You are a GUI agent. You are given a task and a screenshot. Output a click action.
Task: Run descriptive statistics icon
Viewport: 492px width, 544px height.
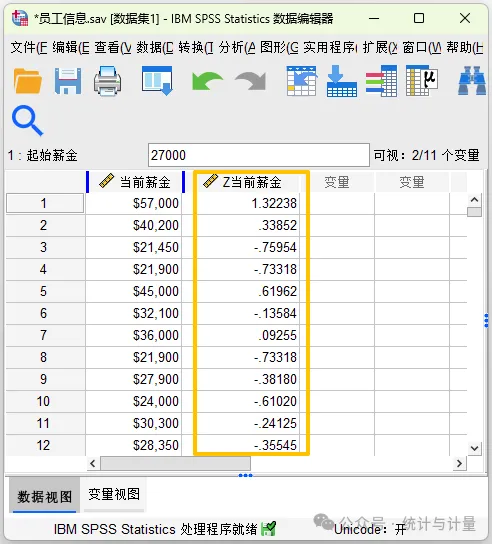[x=422, y=81]
